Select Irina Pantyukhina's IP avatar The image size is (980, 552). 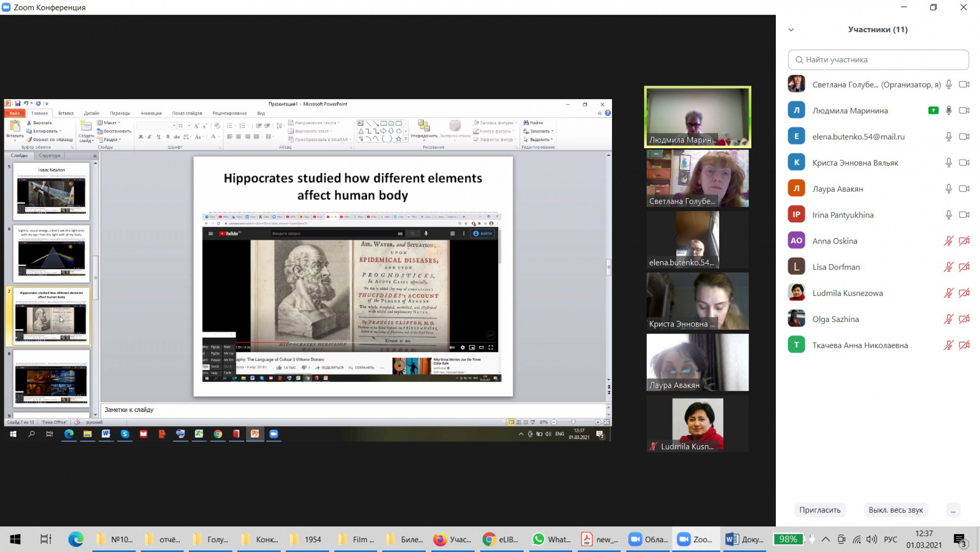pyautogui.click(x=797, y=215)
